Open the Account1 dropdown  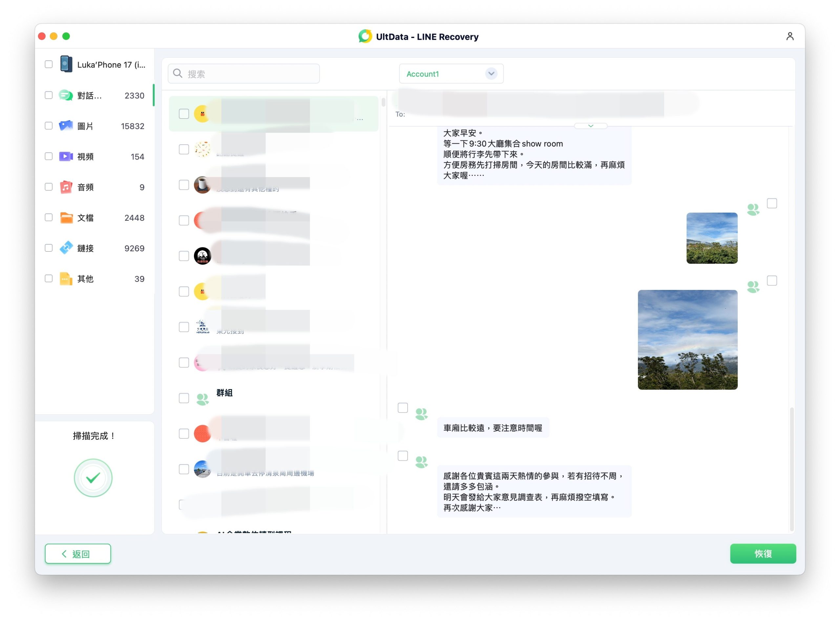(451, 74)
